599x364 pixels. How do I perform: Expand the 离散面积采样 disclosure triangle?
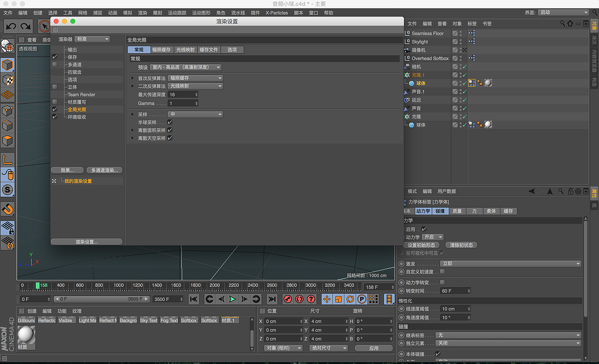[x=132, y=130]
